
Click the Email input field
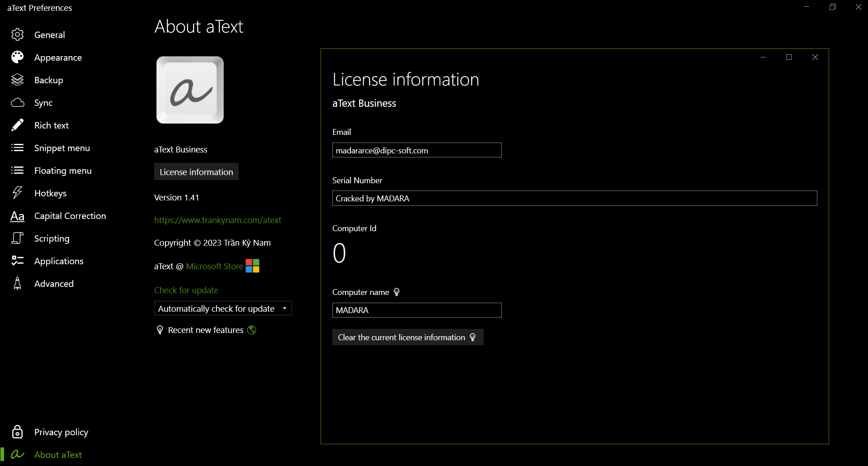click(417, 150)
